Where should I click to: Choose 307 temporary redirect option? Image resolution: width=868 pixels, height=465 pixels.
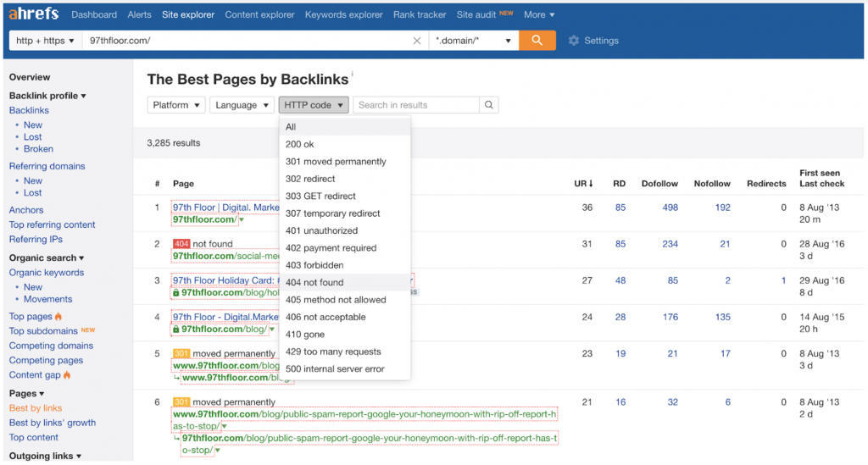pyautogui.click(x=345, y=213)
